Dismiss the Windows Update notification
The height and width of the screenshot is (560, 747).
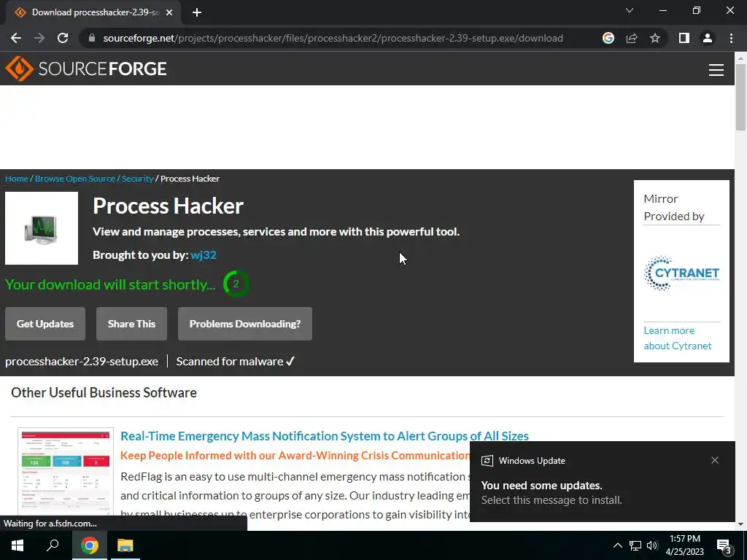tap(715, 460)
